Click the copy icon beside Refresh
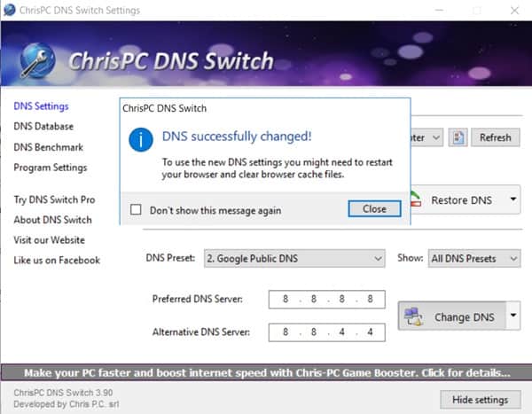 click(x=458, y=137)
